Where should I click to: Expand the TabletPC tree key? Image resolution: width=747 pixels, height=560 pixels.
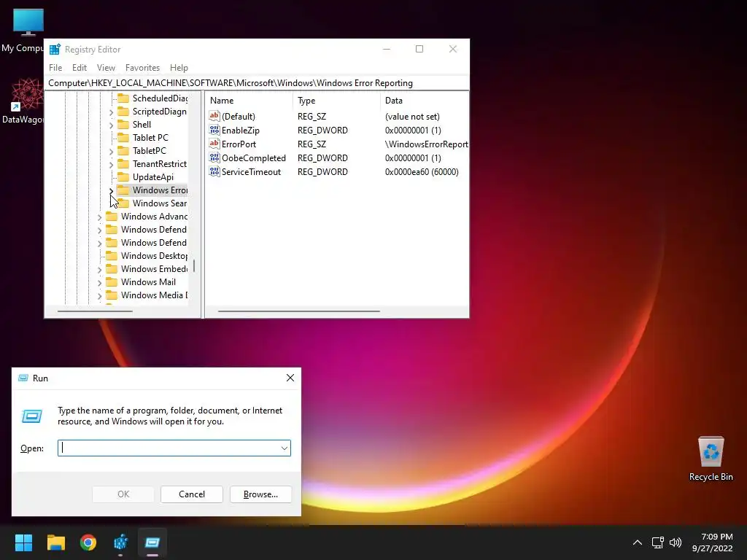click(x=111, y=151)
